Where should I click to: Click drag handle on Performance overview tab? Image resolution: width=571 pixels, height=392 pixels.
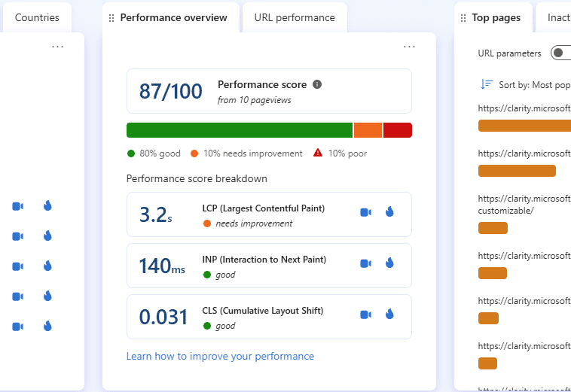[x=112, y=18]
